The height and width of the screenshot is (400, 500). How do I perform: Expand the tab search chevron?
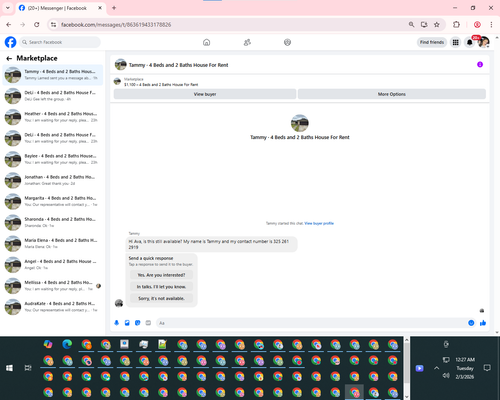[8, 8]
